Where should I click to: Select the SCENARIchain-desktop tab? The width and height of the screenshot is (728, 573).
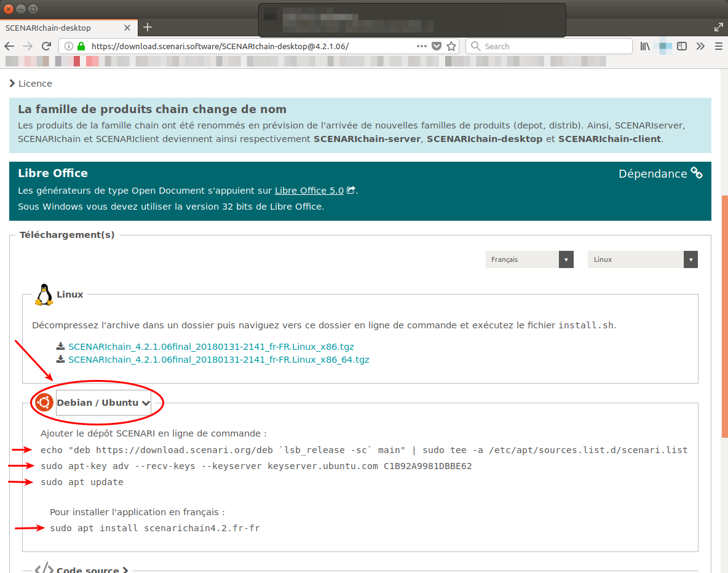[x=69, y=28]
